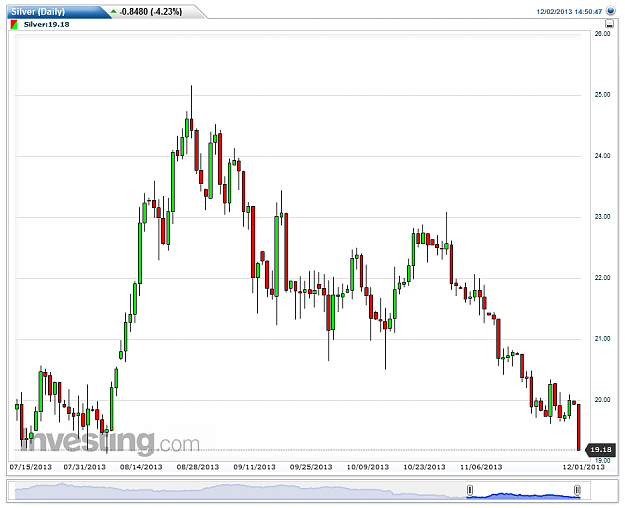Click the 10/09/2013 date axis label
Screen dimensions: 625x508
[368, 467]
